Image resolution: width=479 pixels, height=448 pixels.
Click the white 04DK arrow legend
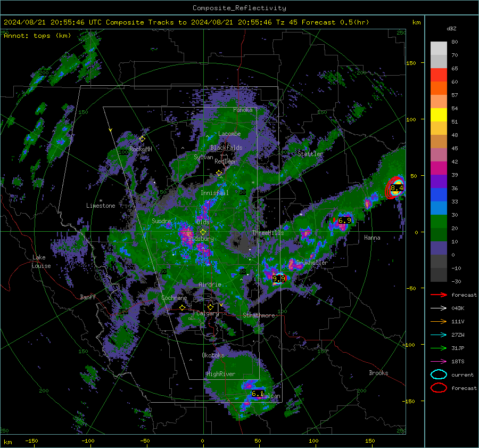click(439, 308)
